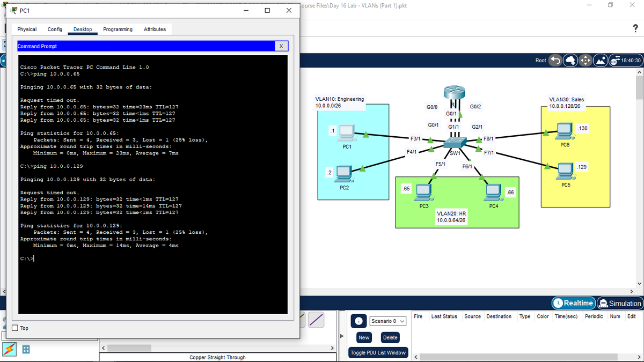644x362 pixels.
Task: Click the VLAN20: HR label
Action: pos(451,213)
